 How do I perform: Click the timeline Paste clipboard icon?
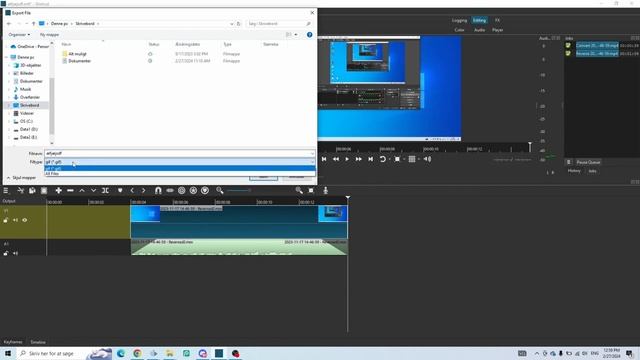point(44,190)
